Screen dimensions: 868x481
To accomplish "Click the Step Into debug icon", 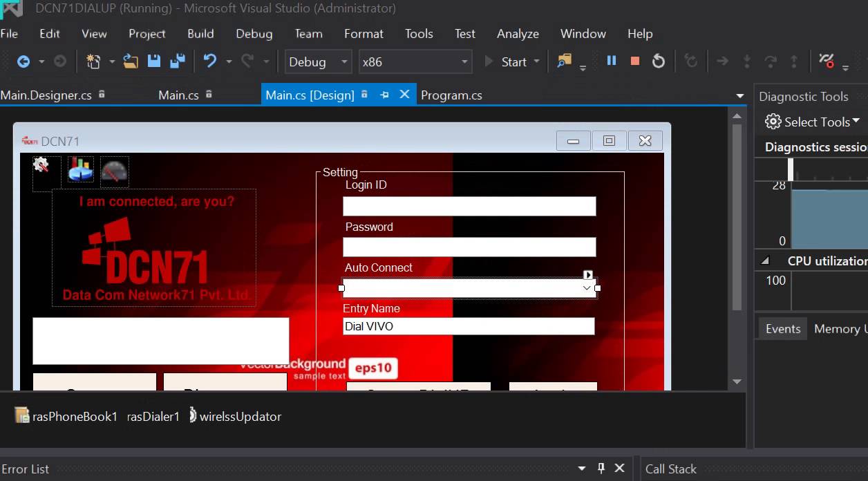I will [746, 62].
